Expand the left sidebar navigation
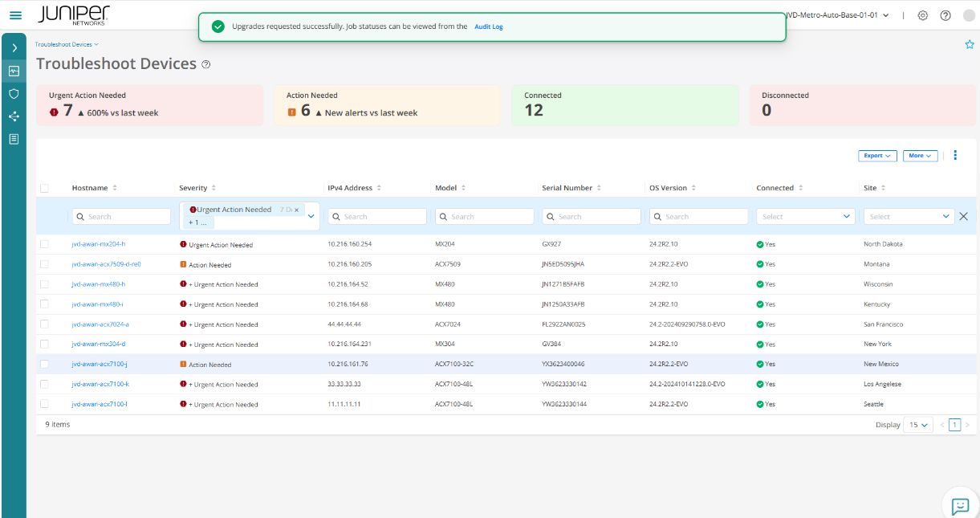The image size is (980, 518). pos(14,48)
